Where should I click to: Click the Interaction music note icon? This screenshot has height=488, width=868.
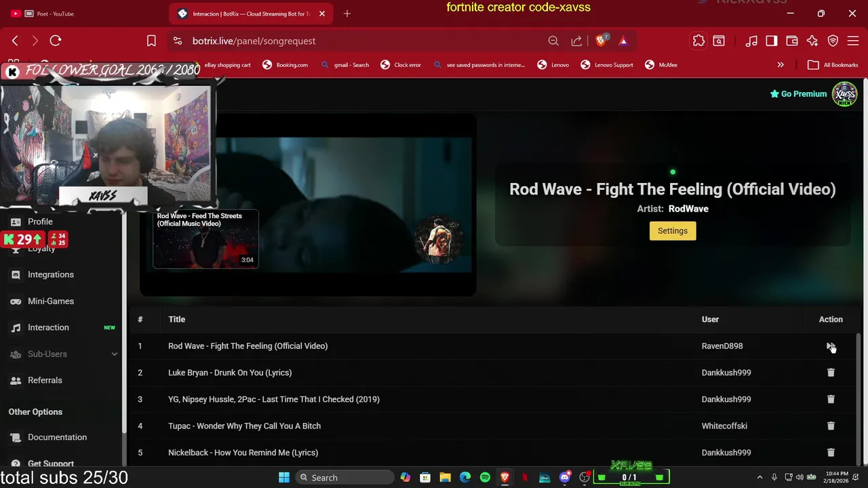tap(16, 327)
